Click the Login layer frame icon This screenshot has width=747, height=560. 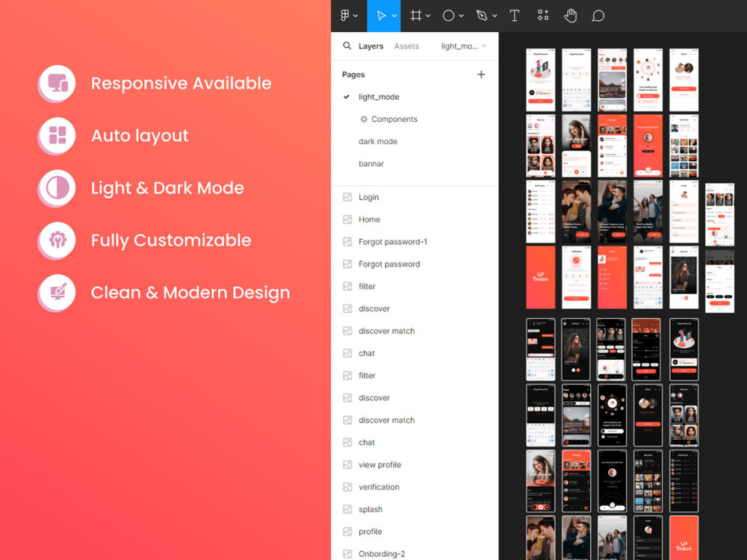(x=348, y=197)
